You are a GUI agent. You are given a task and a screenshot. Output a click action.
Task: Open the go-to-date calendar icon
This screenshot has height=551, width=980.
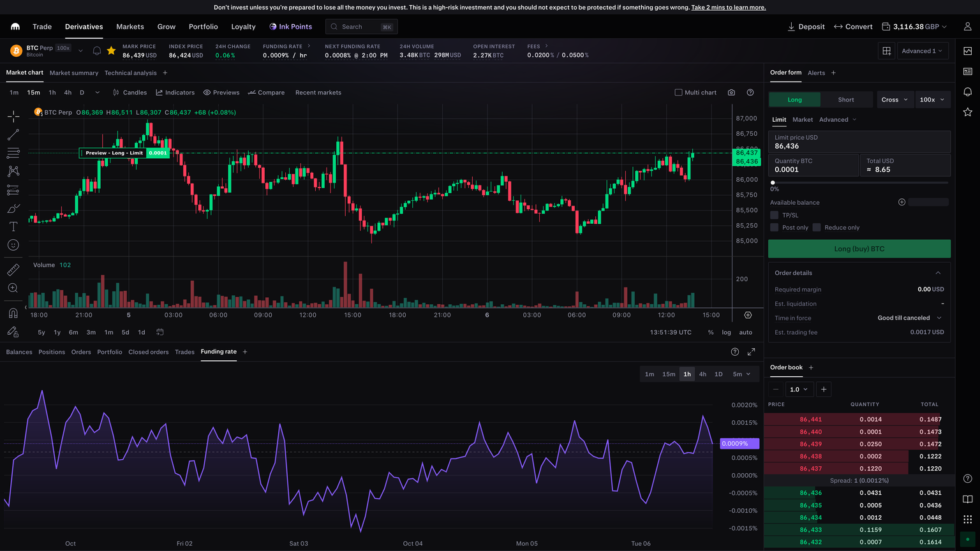(160, 332)
